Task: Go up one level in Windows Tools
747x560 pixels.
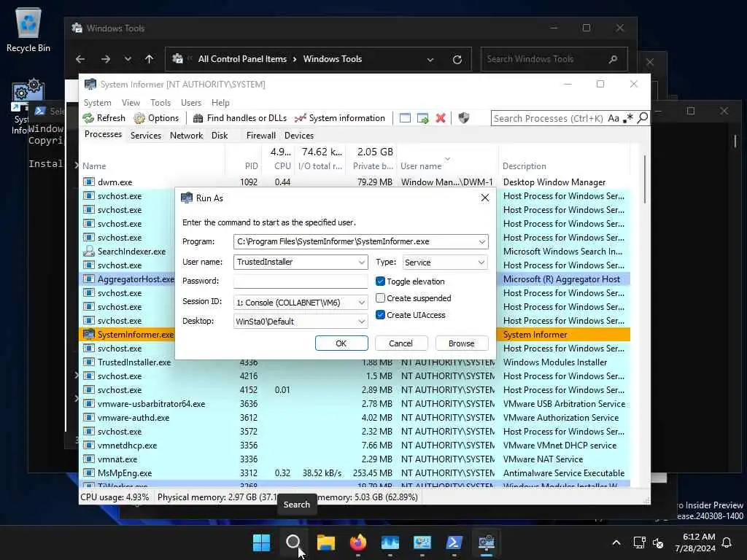Action: click(149, 59)
